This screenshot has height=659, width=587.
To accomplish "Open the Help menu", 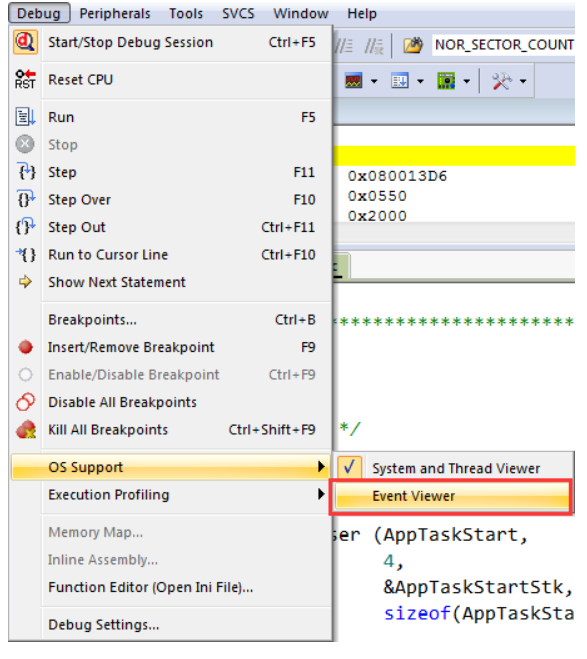I will tap(362, 13).
